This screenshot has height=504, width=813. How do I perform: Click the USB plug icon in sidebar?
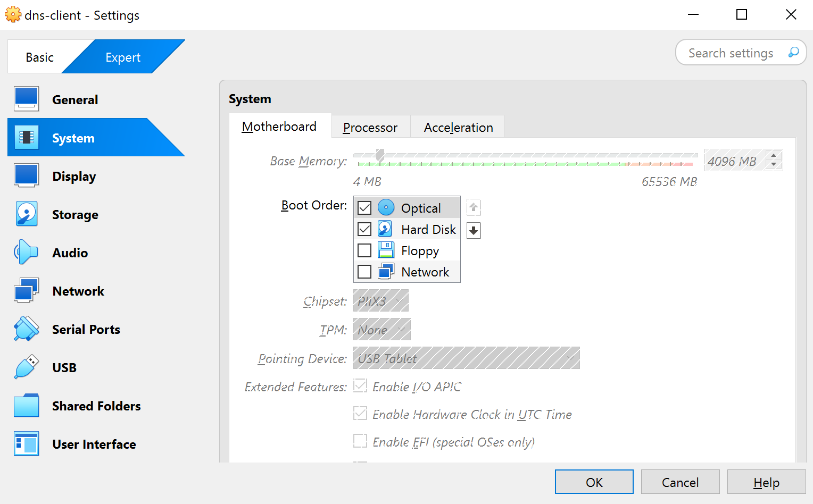click(x=27, y=367)
